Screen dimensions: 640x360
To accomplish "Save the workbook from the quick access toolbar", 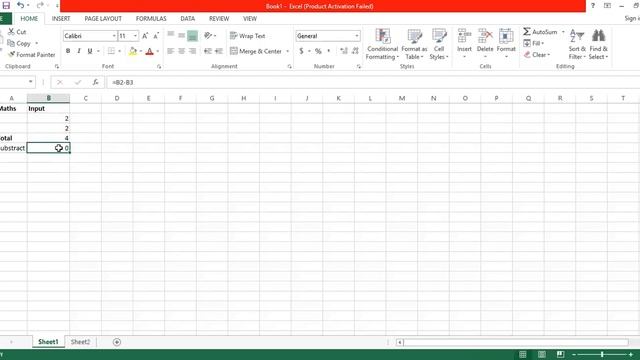I will 6,5.
